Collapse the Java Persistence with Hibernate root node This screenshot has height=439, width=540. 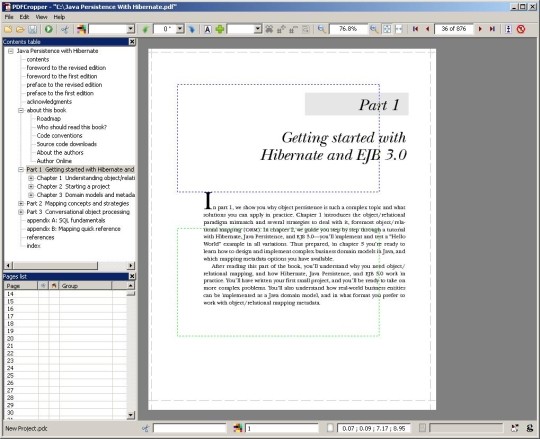[x=11, y=51]
